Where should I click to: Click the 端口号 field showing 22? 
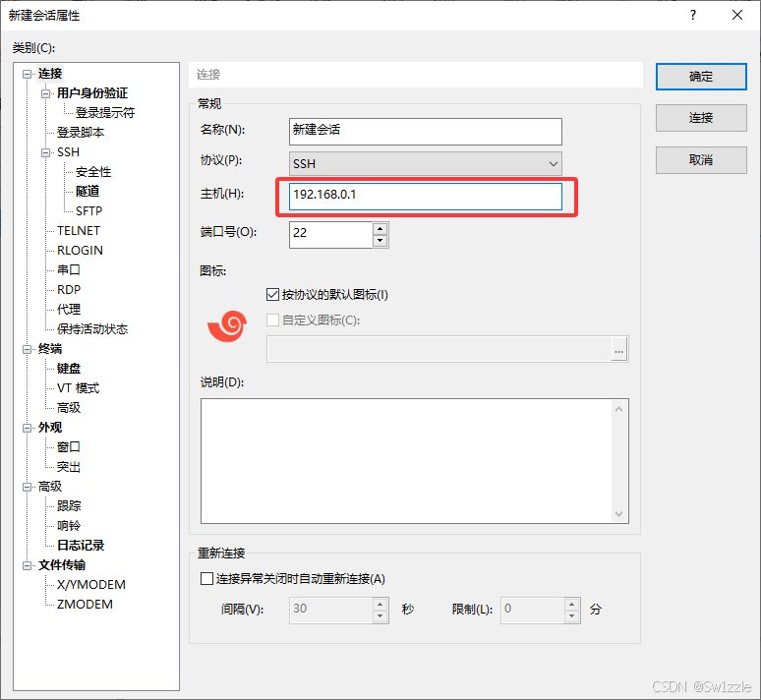(x=331, y=235)
